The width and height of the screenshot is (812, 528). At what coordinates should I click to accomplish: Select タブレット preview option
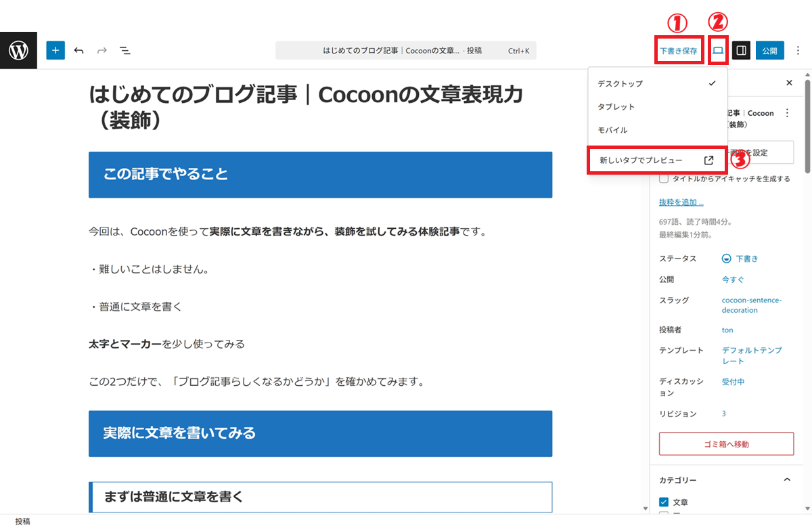coord(616,107)
